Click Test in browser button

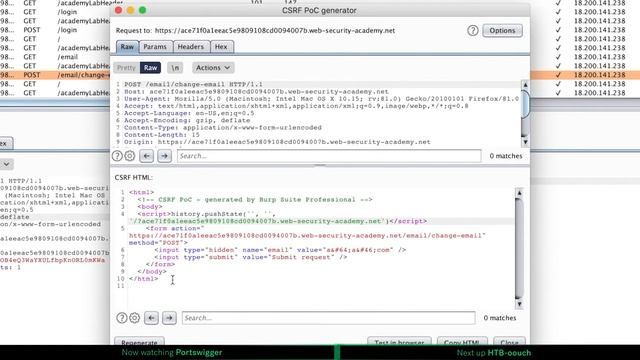399,342
